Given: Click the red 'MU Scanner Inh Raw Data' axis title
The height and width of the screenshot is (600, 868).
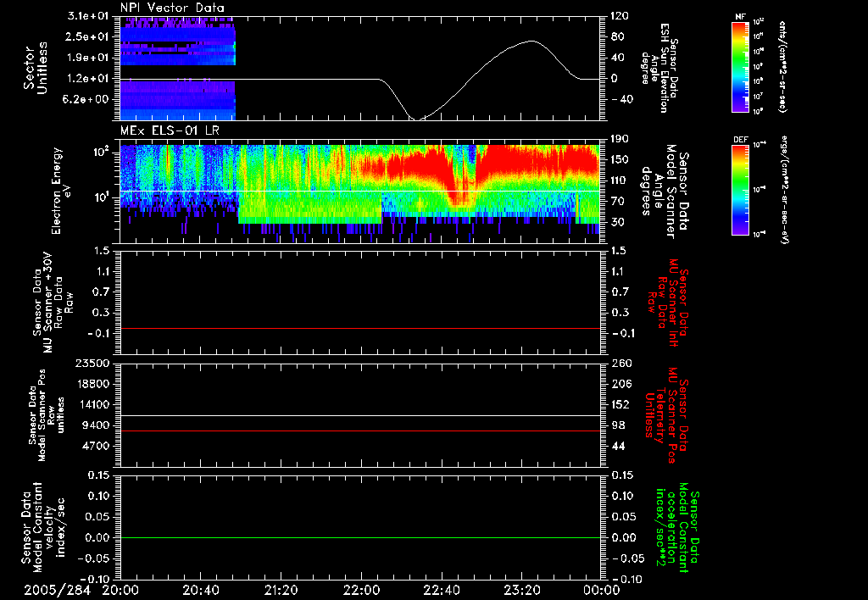Looking at the screenshot, I should (x=669, y=303).
